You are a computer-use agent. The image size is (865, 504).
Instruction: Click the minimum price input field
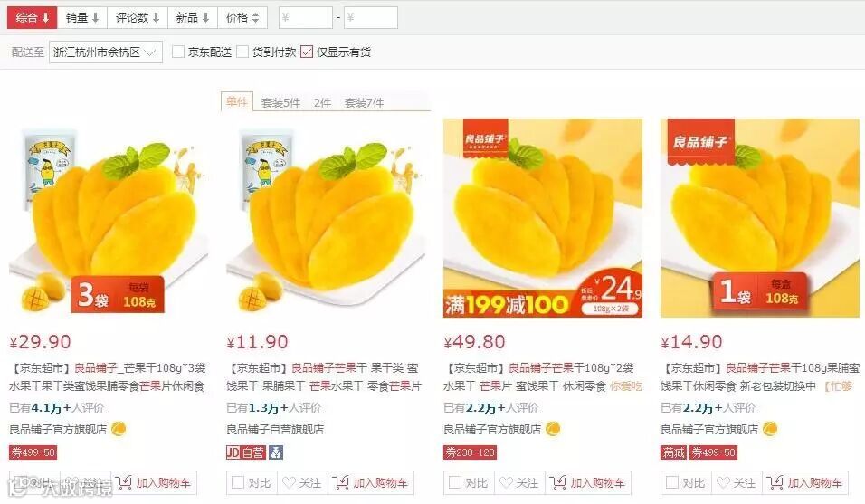[x=306, y=18]
